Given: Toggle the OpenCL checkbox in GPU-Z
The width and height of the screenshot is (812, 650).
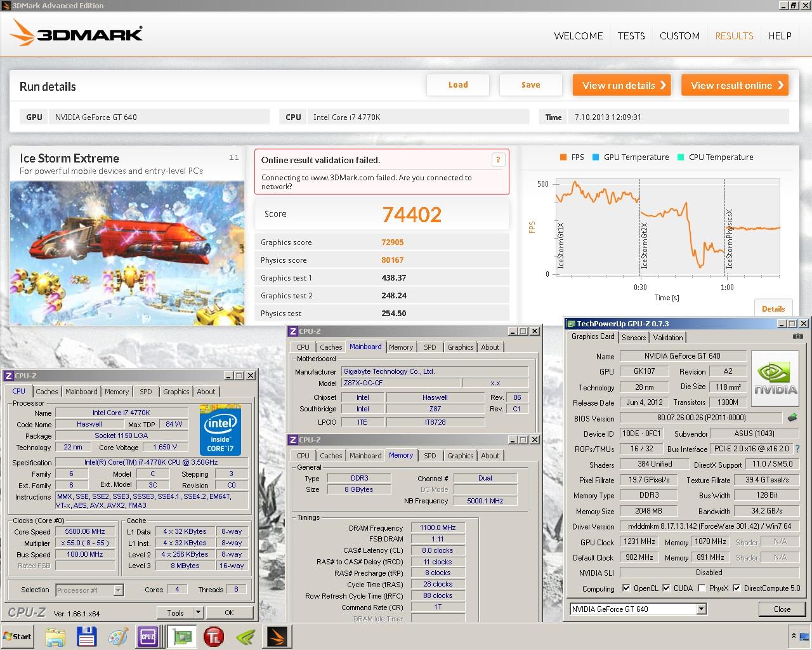Looking at the screenshot, I should pos(626,588).
